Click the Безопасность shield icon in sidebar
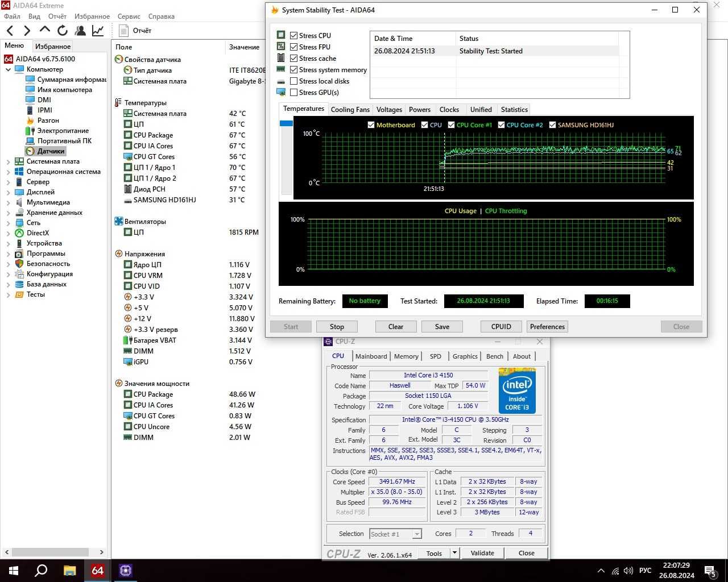The width and height of the screenshot is (728, 582). tap(19, 264)
